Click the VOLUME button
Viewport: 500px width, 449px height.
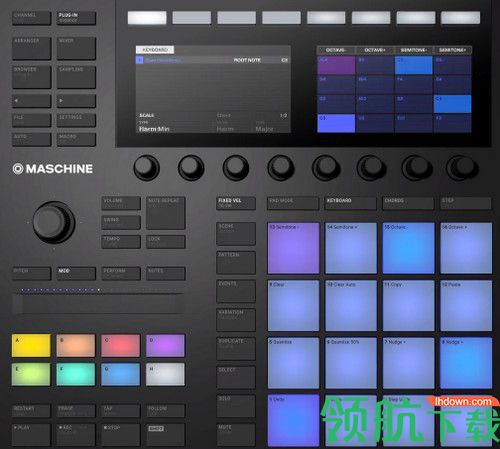121,203
